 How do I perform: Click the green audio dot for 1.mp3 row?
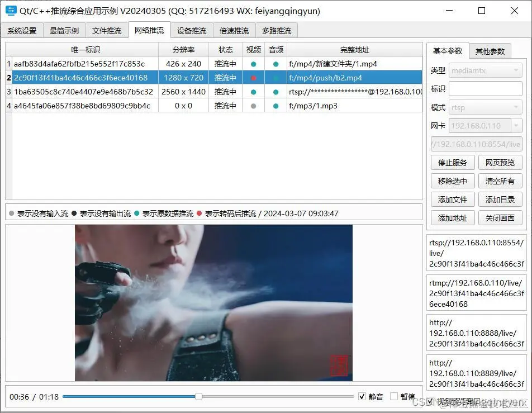(x=276, y=105)
